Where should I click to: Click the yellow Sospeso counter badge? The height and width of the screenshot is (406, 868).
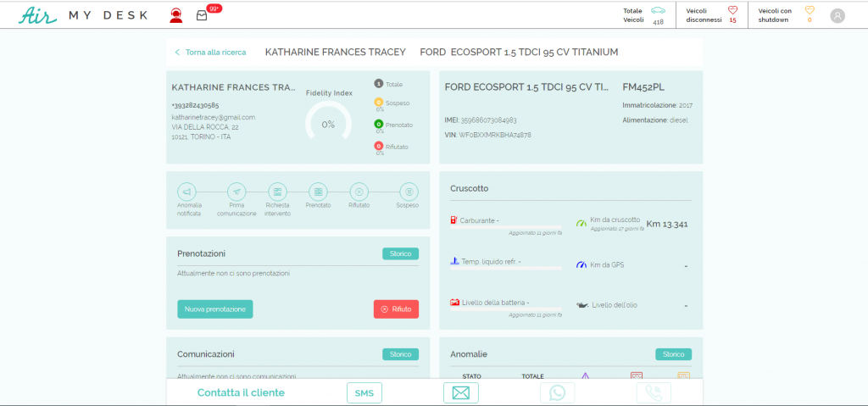click(379, 103)
